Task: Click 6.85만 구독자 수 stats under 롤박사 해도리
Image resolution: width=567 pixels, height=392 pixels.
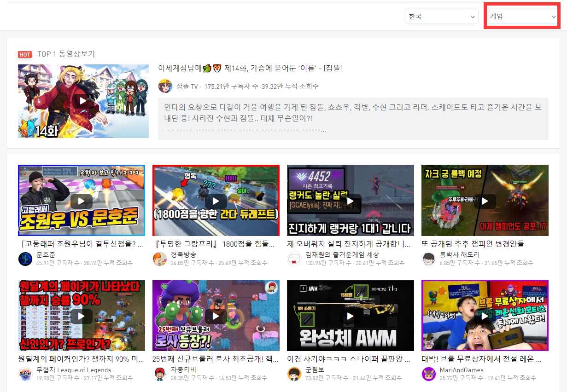Action: tap(486, 263)
